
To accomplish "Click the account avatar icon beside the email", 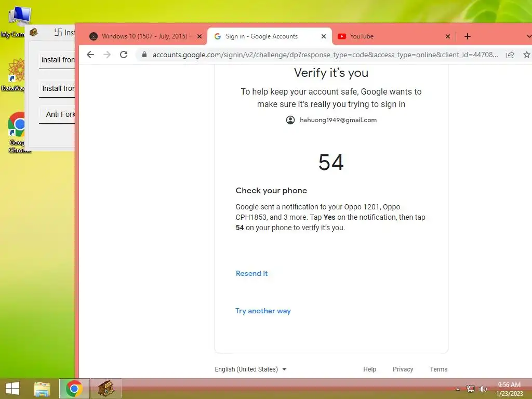I will [290, 120].
